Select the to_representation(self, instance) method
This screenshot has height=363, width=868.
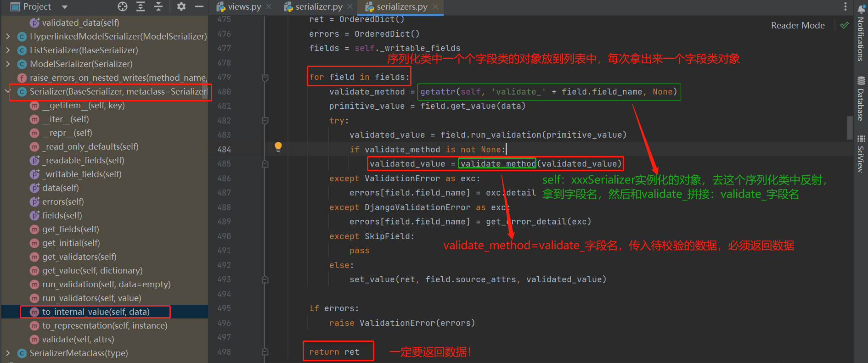[105, 325]
